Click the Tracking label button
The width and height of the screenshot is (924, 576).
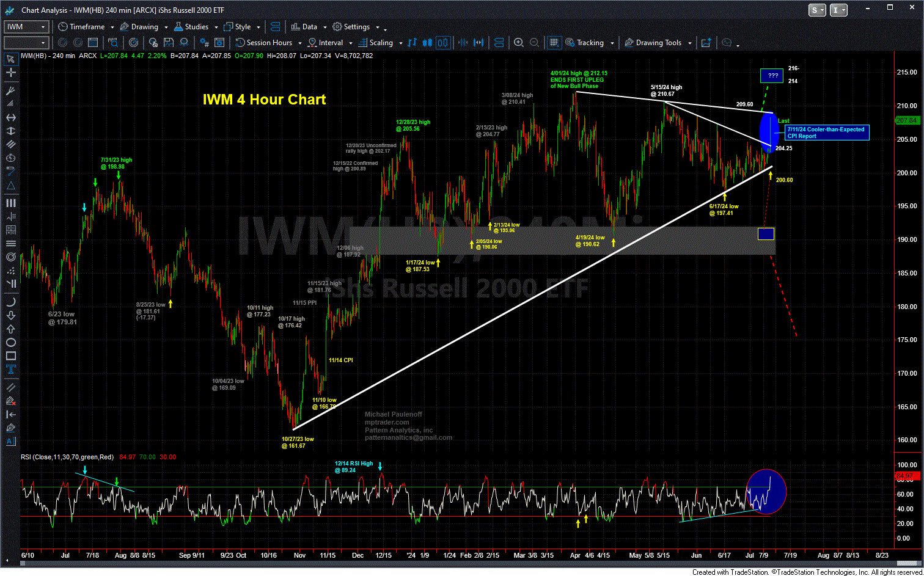click(590, 43)
